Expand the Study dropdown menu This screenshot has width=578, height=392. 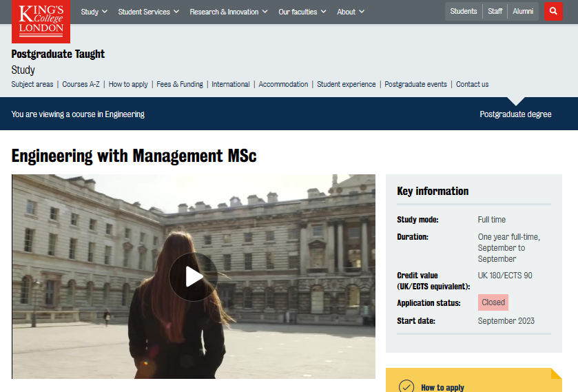tap(94, 12)
